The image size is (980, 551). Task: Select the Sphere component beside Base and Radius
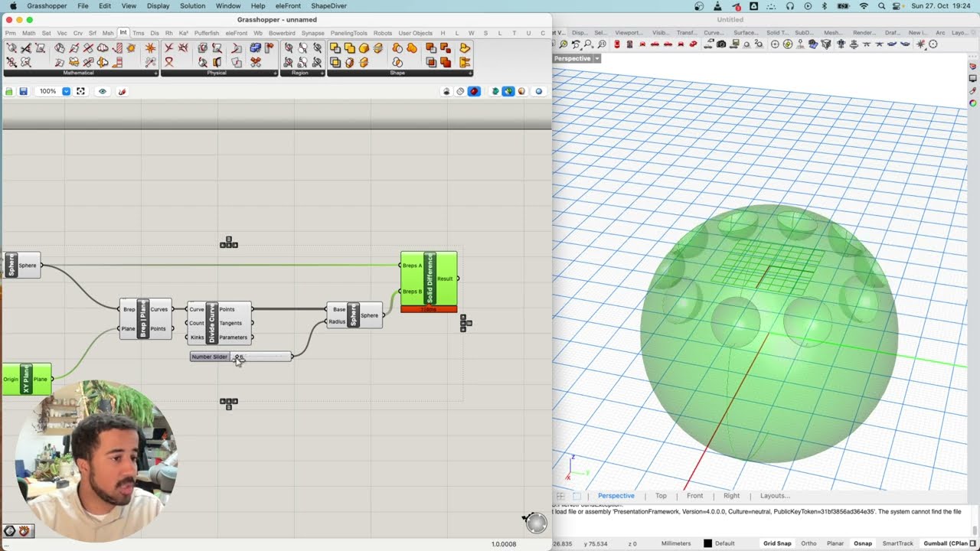(354, 315)
